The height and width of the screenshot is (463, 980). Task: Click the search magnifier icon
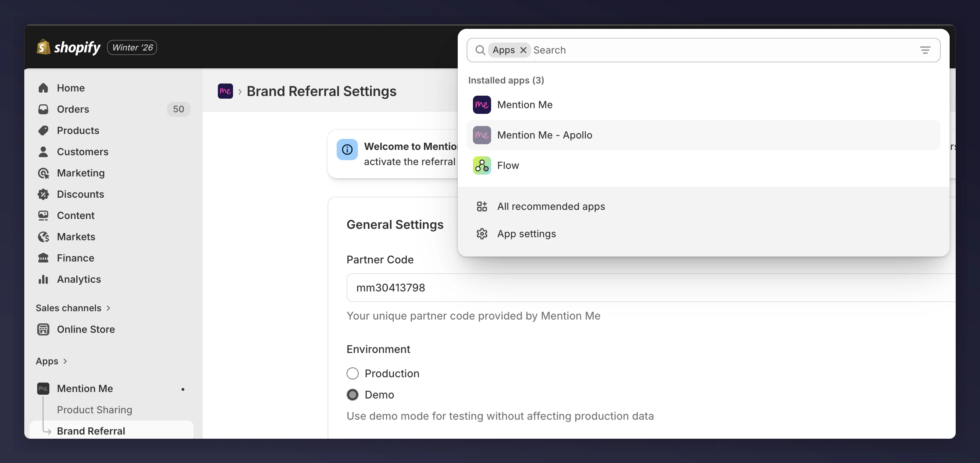coord(480,50)
